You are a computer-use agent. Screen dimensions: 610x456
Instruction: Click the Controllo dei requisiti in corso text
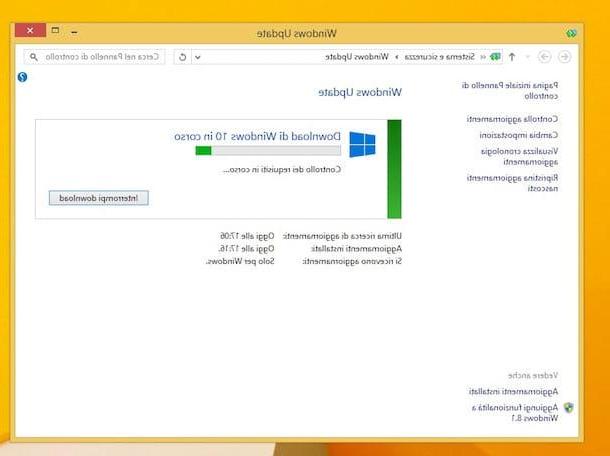pos(282,170)
